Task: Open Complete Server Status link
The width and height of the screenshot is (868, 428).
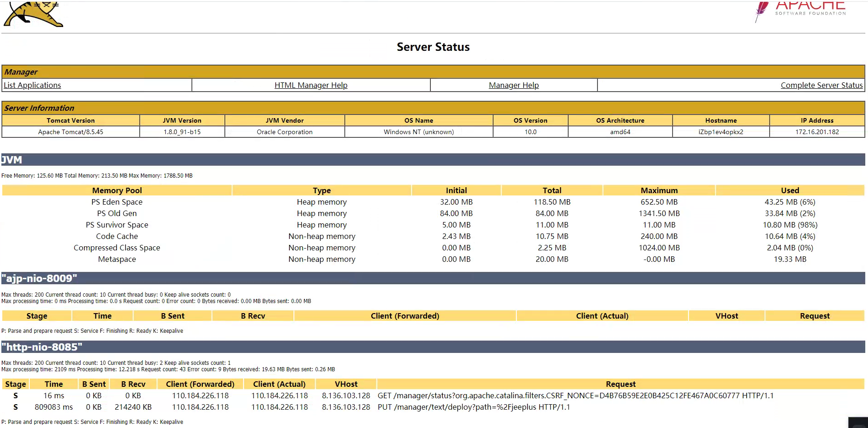Action: click(822, 85)
